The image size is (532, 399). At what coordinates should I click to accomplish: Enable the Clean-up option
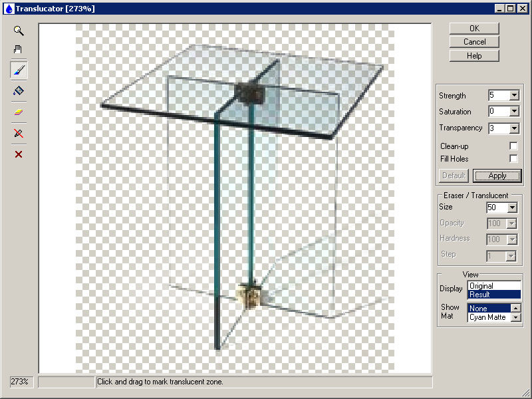(514, 145)
